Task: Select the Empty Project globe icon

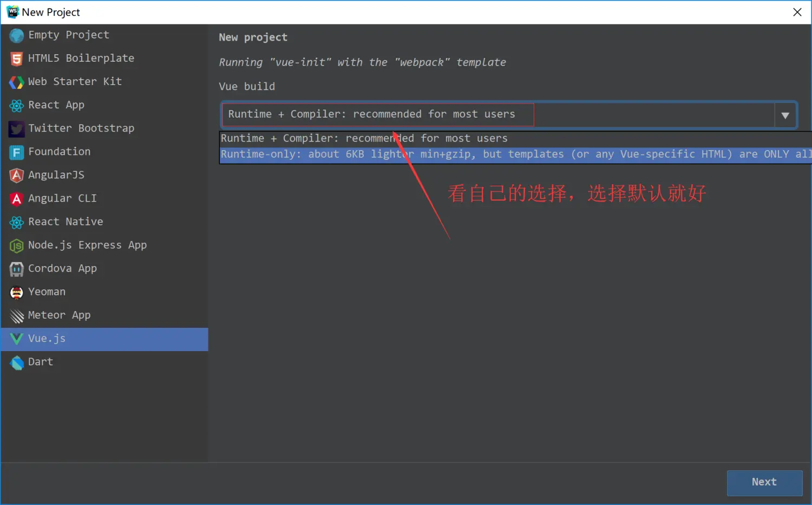Action: 17,35
